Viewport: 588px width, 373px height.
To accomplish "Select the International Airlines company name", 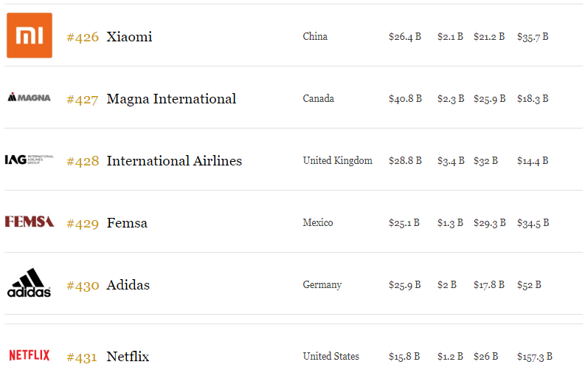I will (x=174, y=161).
